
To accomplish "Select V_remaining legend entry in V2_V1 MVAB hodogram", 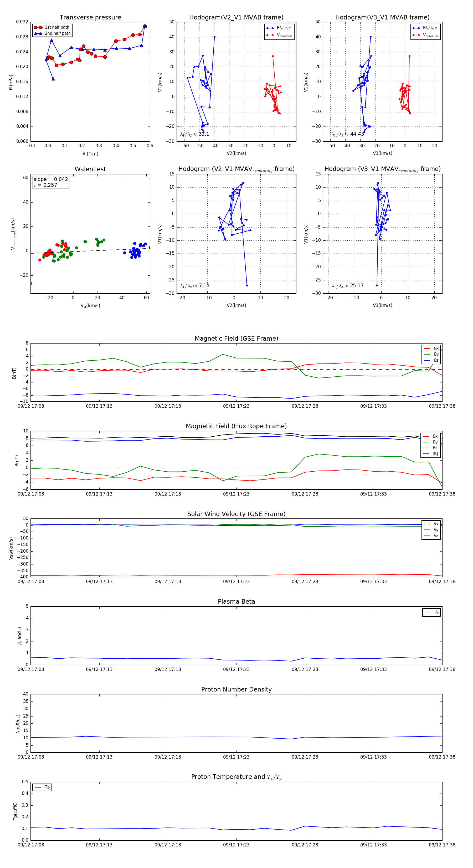I will point(279,35).
